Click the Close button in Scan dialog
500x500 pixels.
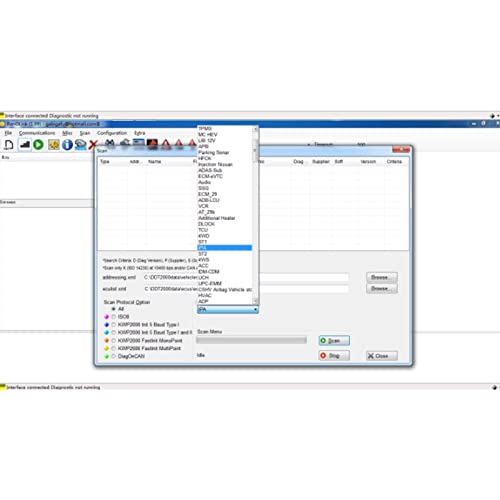tap(382, 356)
